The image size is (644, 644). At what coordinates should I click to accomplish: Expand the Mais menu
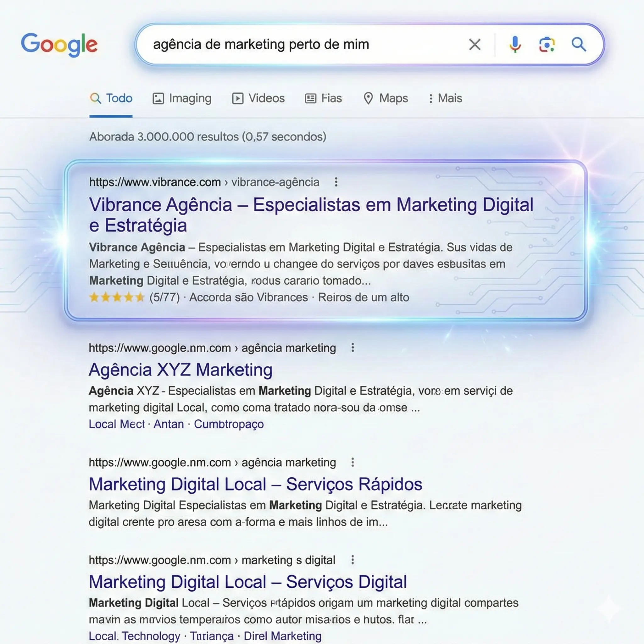coord(445,98)
